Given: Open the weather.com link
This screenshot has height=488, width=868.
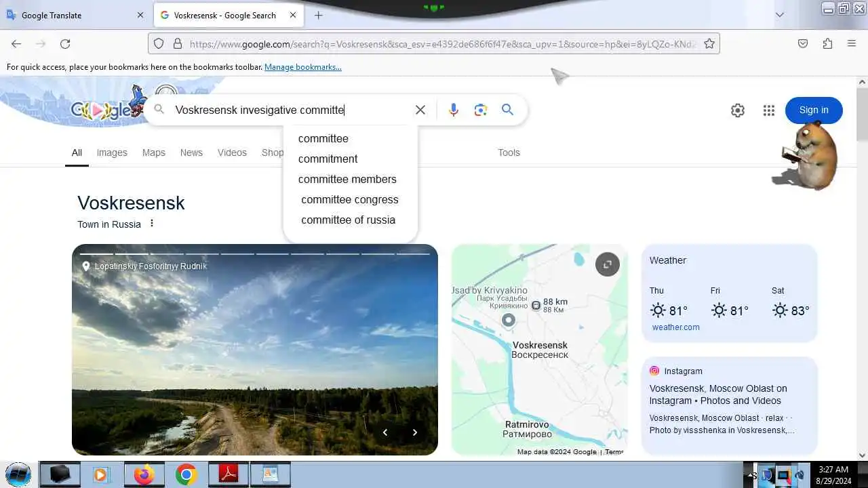Looking at the screenshot, I should pos(675,327).
